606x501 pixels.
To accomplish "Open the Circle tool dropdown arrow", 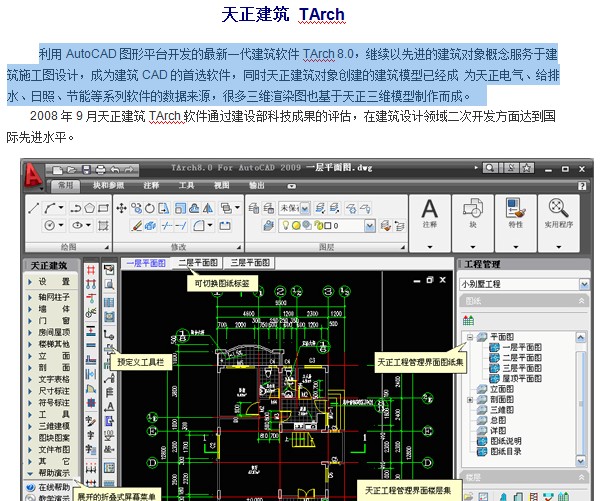I will [x=61, y=225].
